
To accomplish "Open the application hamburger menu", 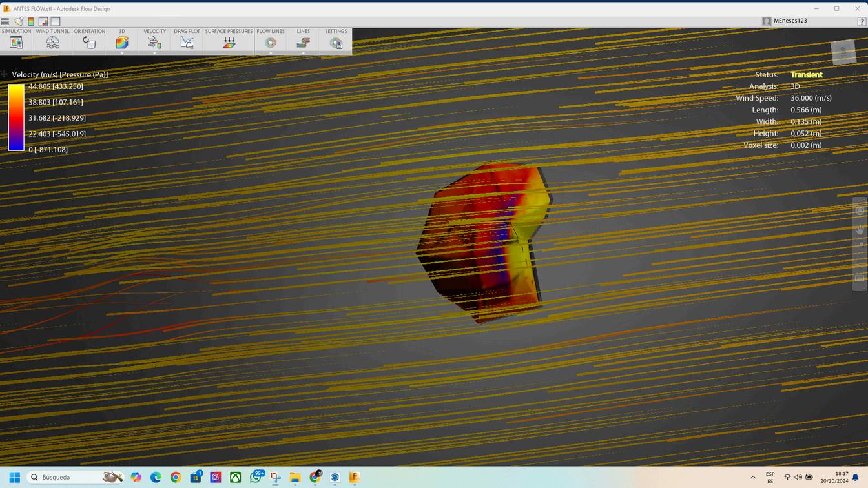I will (x=5, y=21).
